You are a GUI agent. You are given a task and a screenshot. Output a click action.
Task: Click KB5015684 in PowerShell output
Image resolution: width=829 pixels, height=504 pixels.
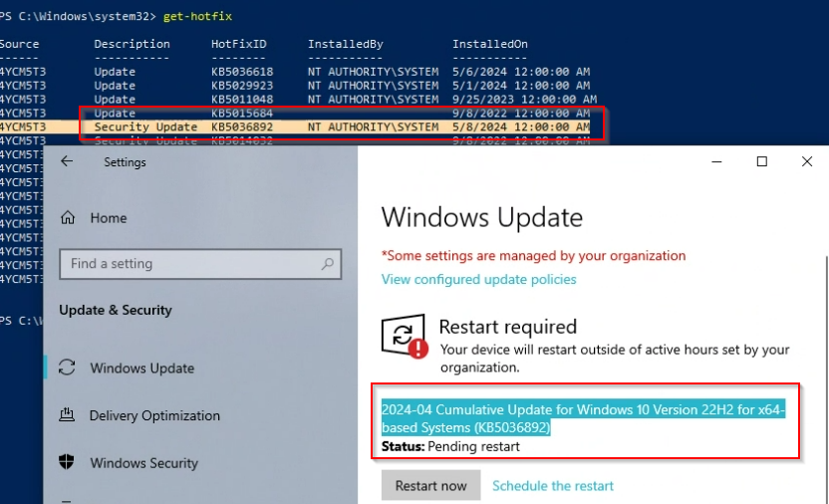coord(242,114)
